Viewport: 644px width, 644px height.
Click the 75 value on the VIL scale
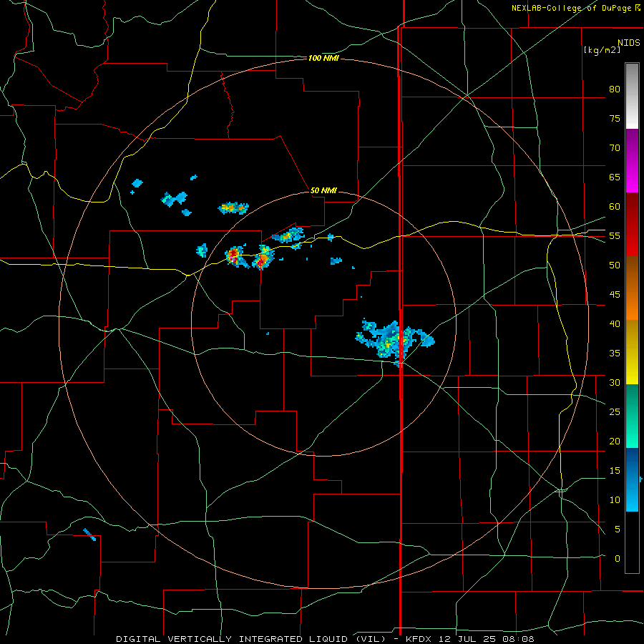pos(615,118)
